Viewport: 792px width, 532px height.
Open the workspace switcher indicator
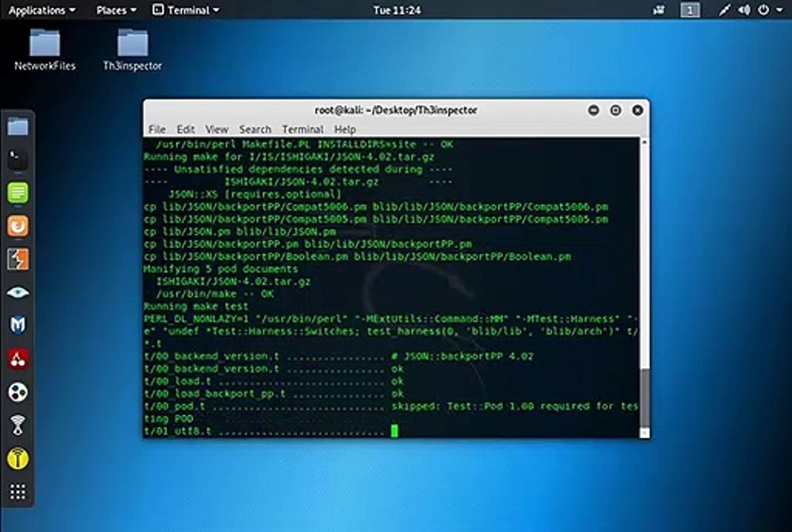point(690,10)
